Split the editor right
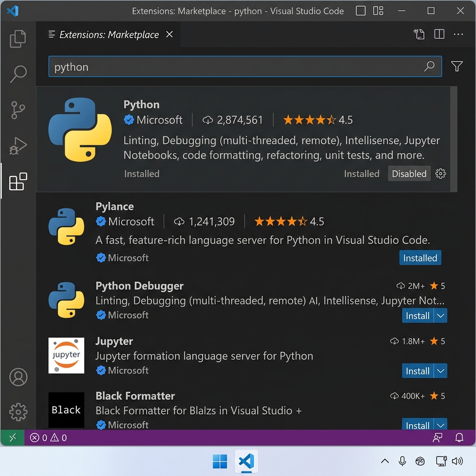The image size is (476, 476). (439, 34)
